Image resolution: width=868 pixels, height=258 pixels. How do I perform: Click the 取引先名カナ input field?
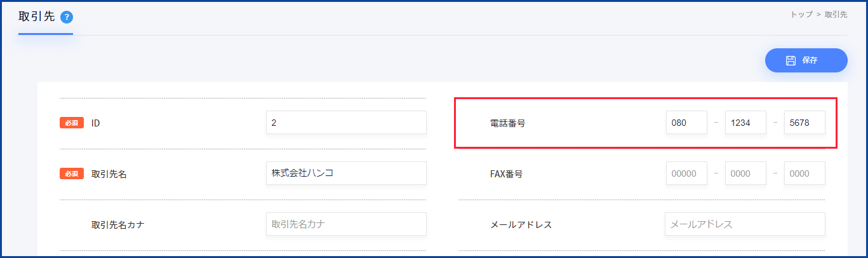(x=346, y=224)
